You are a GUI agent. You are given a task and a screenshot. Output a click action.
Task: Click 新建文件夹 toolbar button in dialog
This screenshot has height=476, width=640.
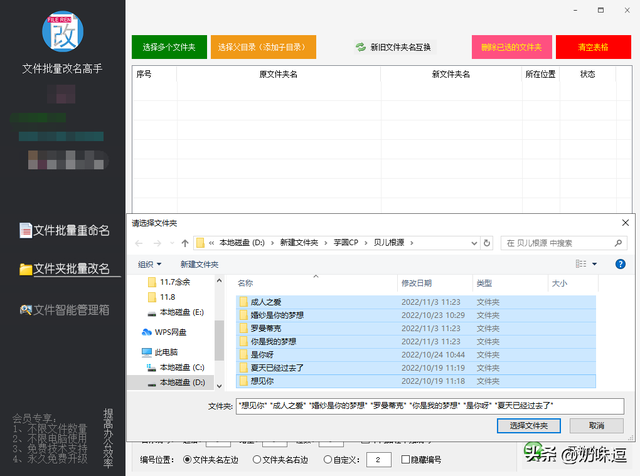[x=200, y=265]
